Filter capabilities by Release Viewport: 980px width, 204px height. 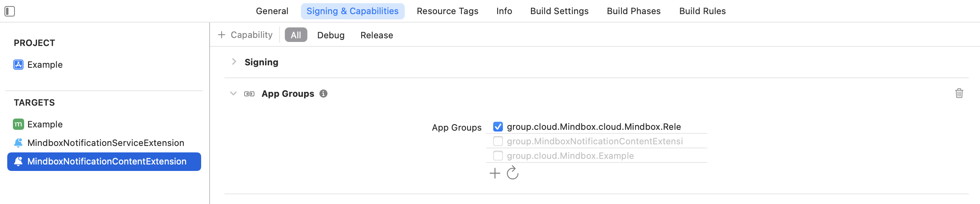tap(377, 35)
